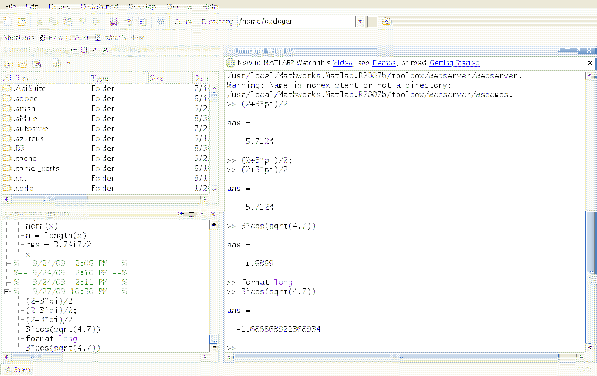Click the Video link in welcome bar
597x376 pixels.
343,63
